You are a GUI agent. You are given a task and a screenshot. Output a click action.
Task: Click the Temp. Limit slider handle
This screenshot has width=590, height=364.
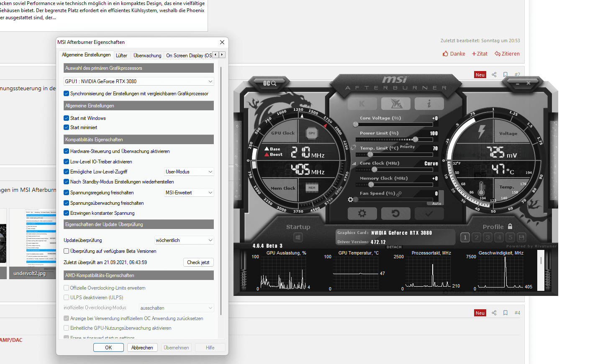[370, 154]
